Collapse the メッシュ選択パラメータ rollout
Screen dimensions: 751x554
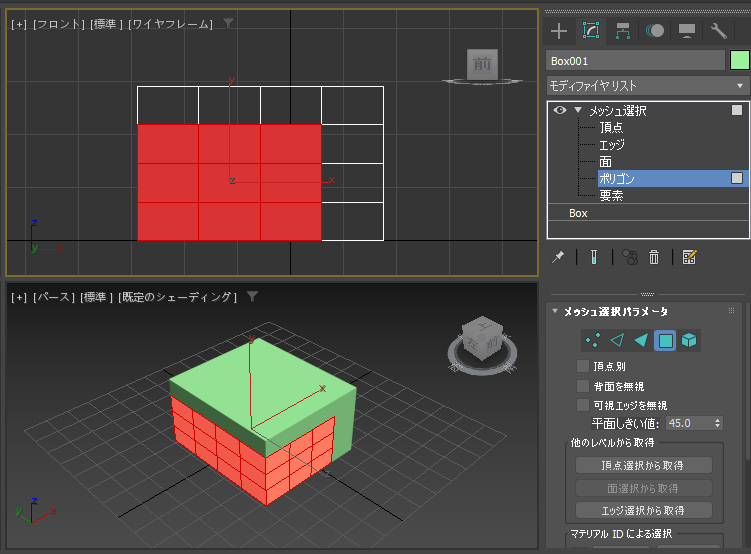click(x=555, y=311)
